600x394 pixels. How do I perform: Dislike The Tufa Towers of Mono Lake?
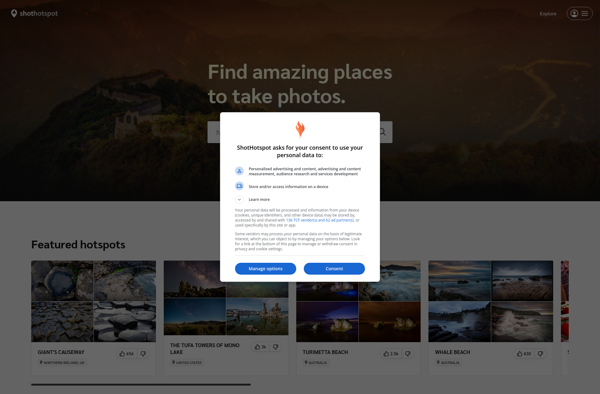point(276,347)
